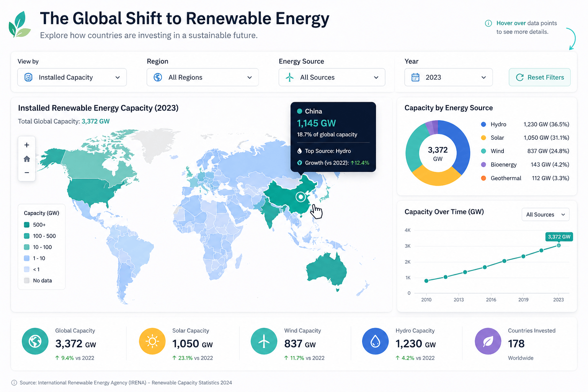This screenshot has width=588, height=392.
Task: Click the 100 - 500 green color swatch
Action: click(x=26, y=236)
